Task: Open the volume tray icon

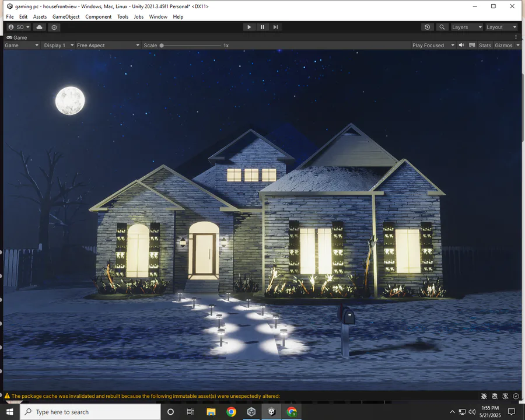Action: [472, 412]
